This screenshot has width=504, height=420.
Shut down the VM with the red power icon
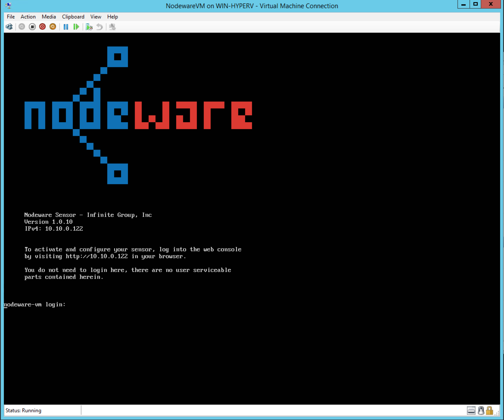click(x=42, y=27)
